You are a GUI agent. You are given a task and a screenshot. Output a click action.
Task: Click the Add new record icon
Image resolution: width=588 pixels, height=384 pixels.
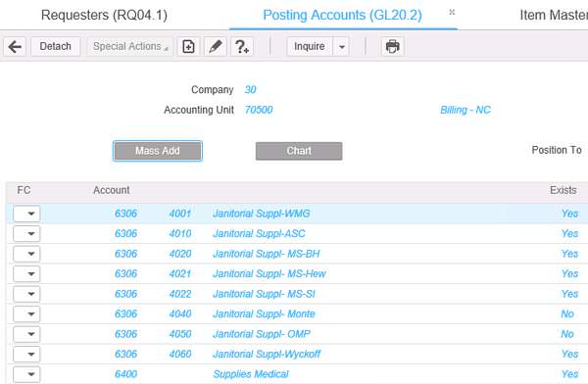click(x=188, y=46)
